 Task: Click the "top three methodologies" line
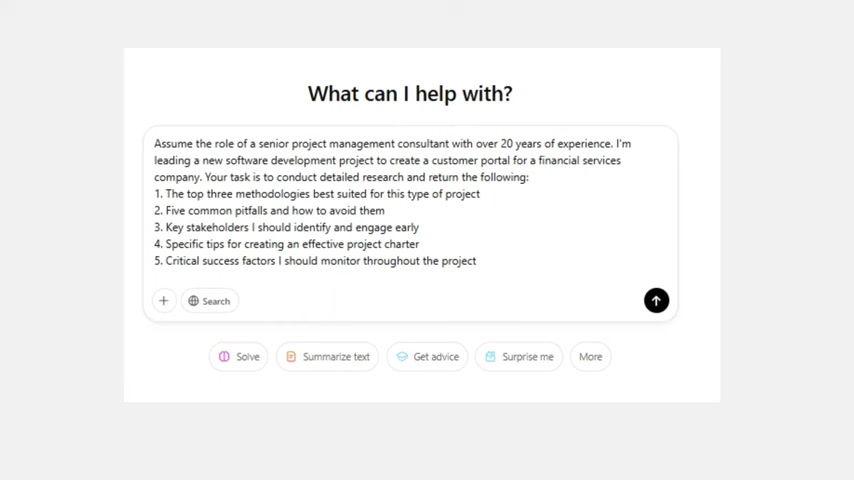pyautogui.click(x=317, y=194)
